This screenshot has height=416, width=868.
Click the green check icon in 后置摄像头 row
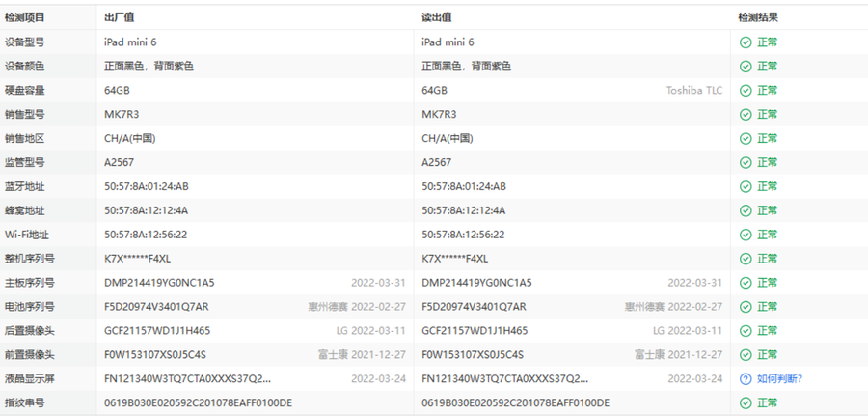point(746,331)
